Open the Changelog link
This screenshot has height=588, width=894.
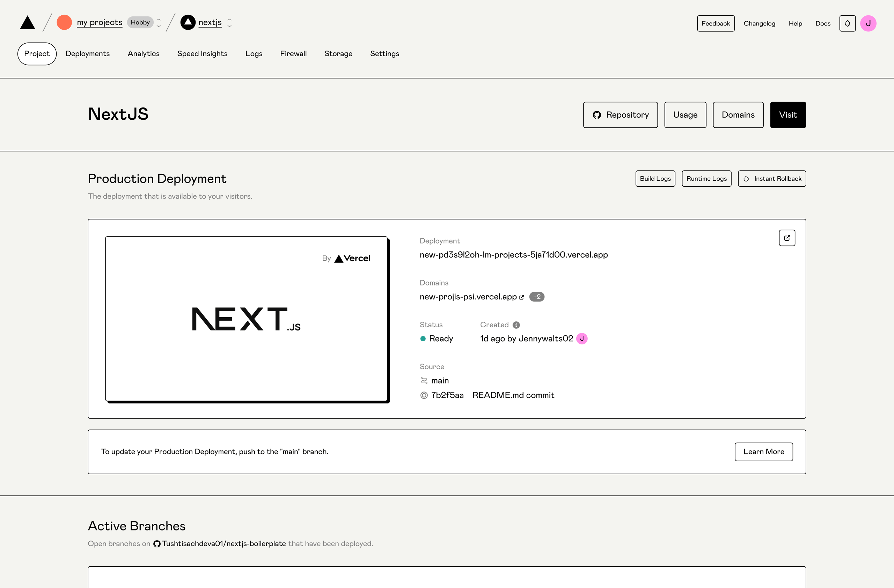point(759,23)
